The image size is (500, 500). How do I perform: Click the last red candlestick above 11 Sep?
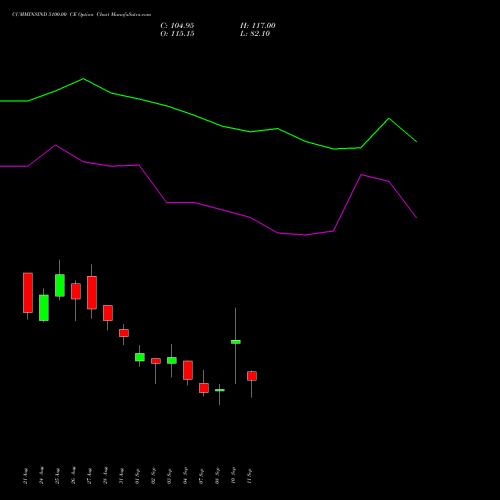coord(252,376)
